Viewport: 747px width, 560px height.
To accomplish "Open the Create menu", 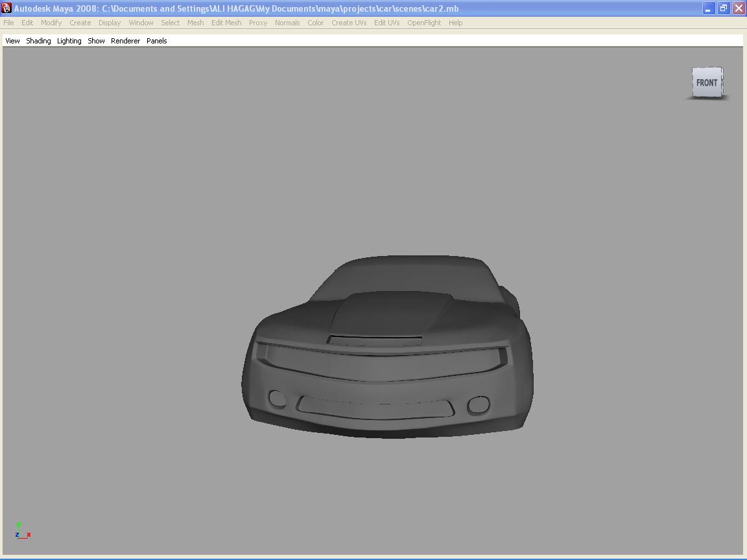I will point(80,23).
